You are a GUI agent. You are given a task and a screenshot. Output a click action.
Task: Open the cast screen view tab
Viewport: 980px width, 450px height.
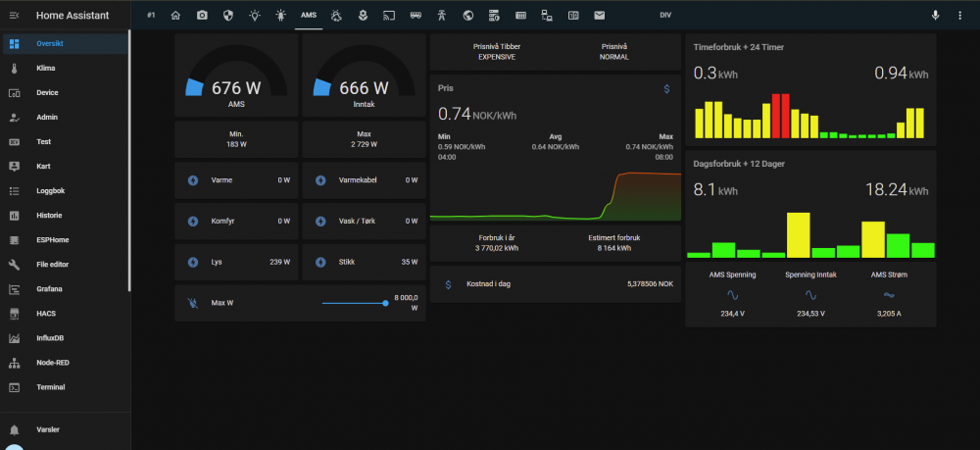pyautogui.click(x=388, y=16)
